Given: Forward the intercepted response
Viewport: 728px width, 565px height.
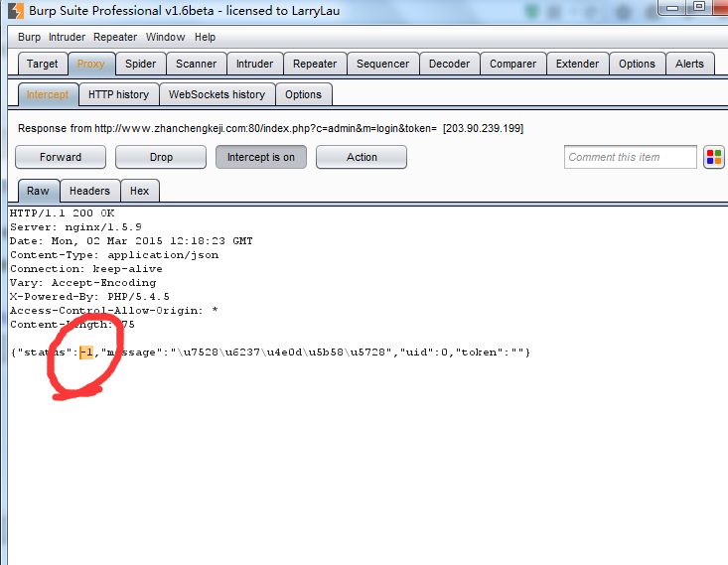Looking at the screenshot, I should click(x=61, y=157).
